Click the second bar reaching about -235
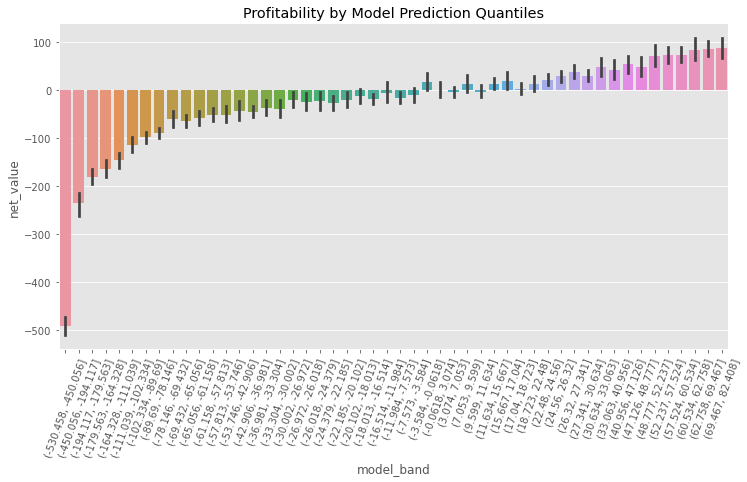 click(x=79, y=147)
